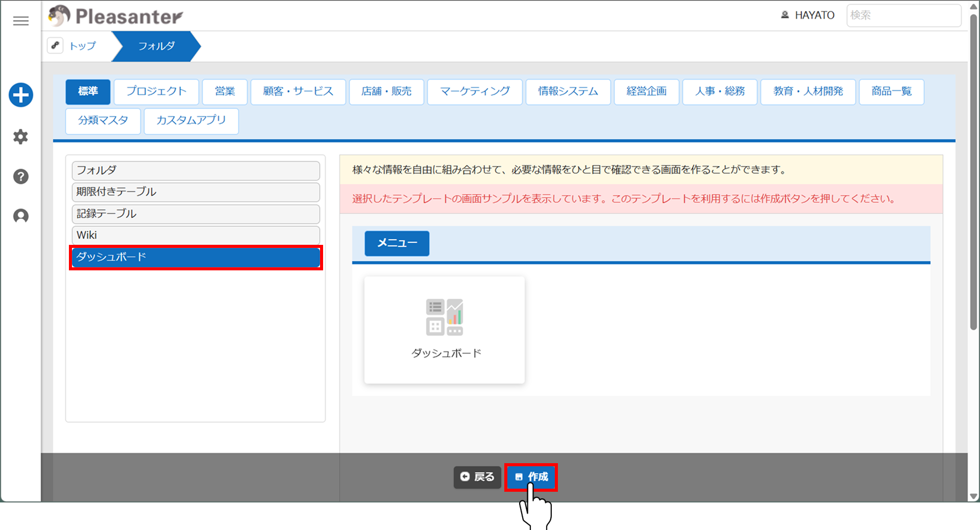Image resolution: width=980 pixels, height=530 pixels.
Task: Click the pin icon beside トップ breadcrumb
Action: tap(55, 45)
